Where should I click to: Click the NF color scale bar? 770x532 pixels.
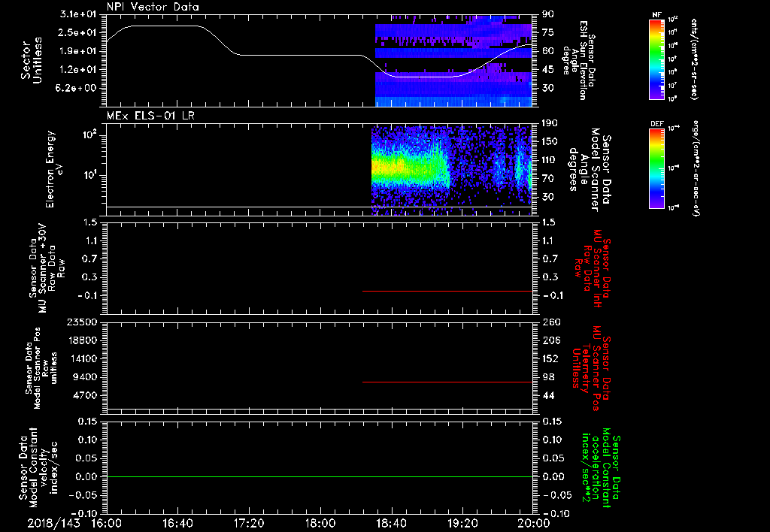click(x=656, y=59)
